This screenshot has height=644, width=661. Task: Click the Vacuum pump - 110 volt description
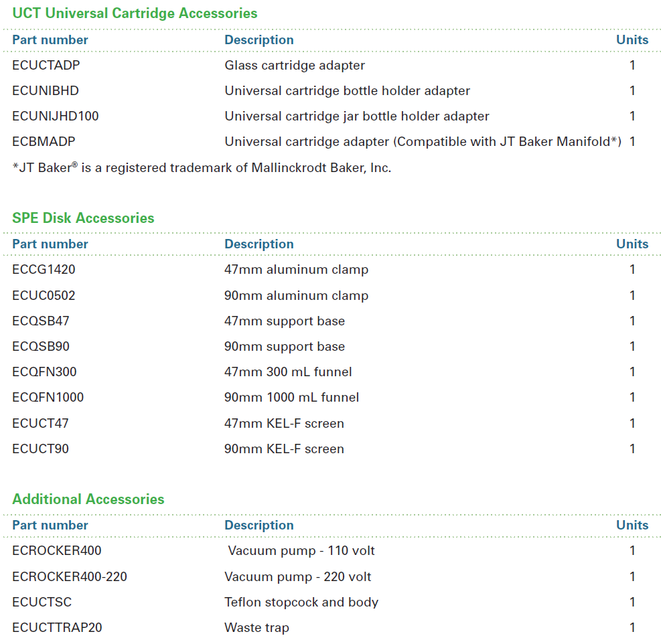point(301,551)
